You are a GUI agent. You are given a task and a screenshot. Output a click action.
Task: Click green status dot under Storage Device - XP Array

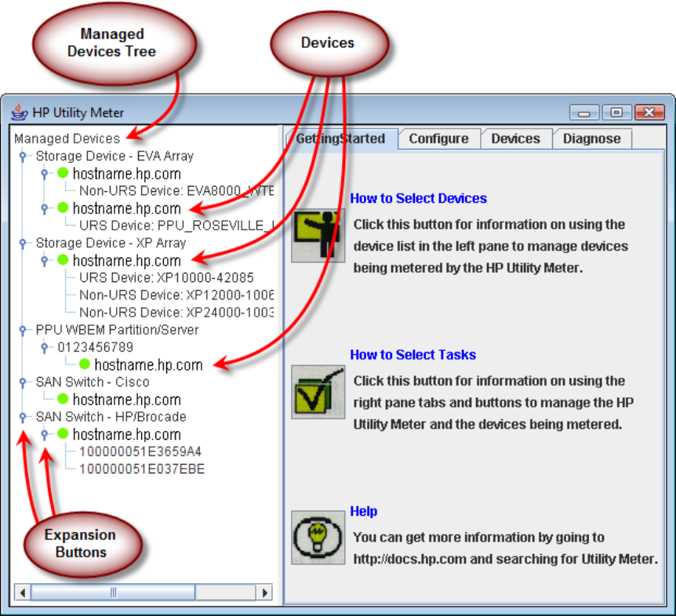click(63, 260)
